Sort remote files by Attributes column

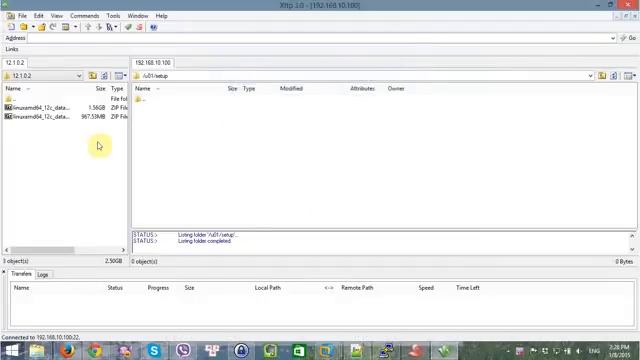click(x=362, y=89)
